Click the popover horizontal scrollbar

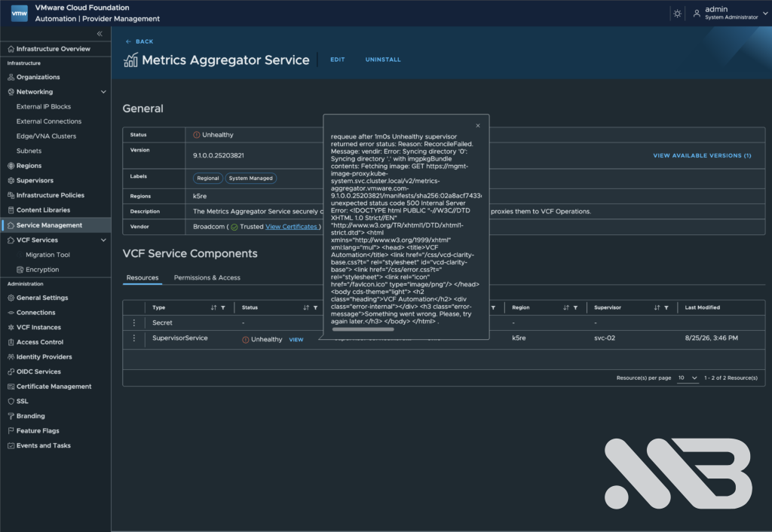[363, 329]
